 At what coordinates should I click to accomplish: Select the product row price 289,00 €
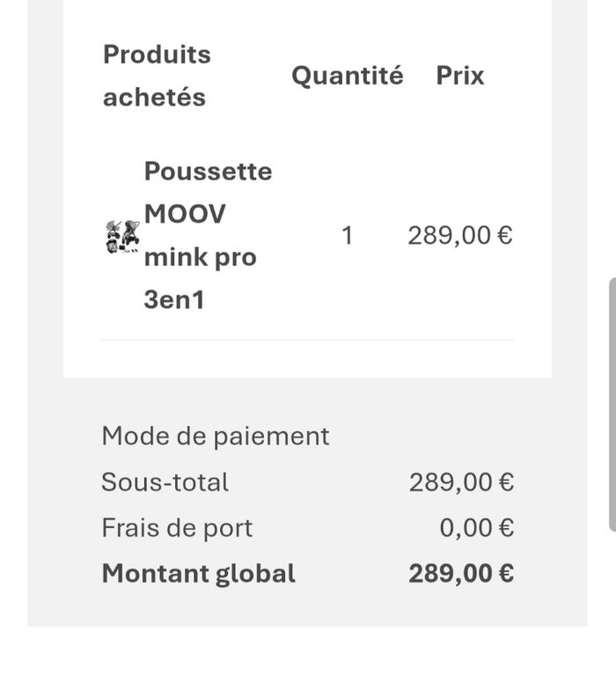pyautogui.click(x=459, y=236)
